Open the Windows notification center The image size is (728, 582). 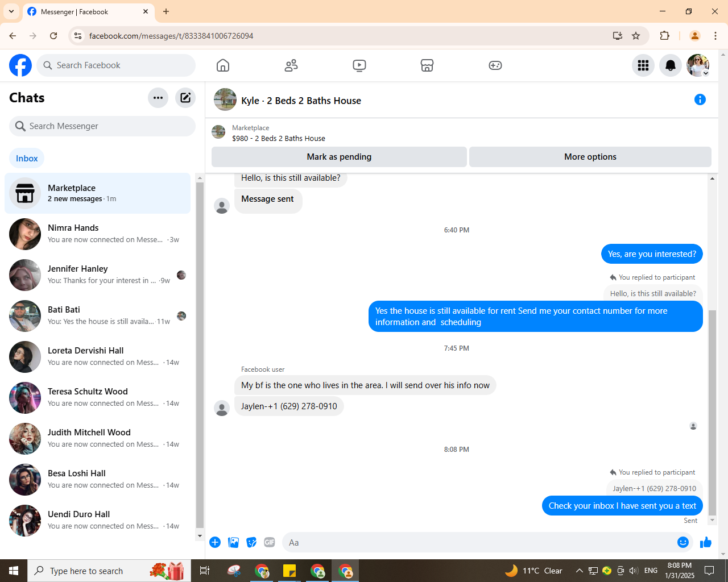709,571
